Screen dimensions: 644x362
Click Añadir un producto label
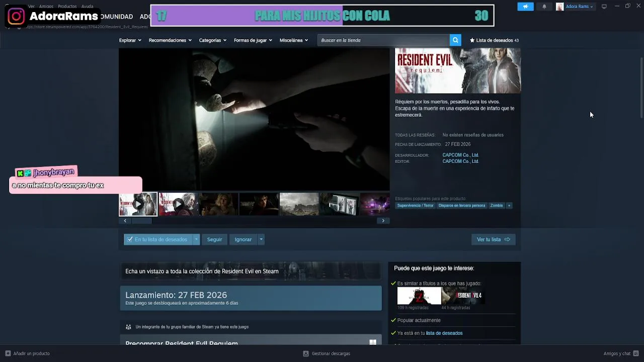point(31,353)
